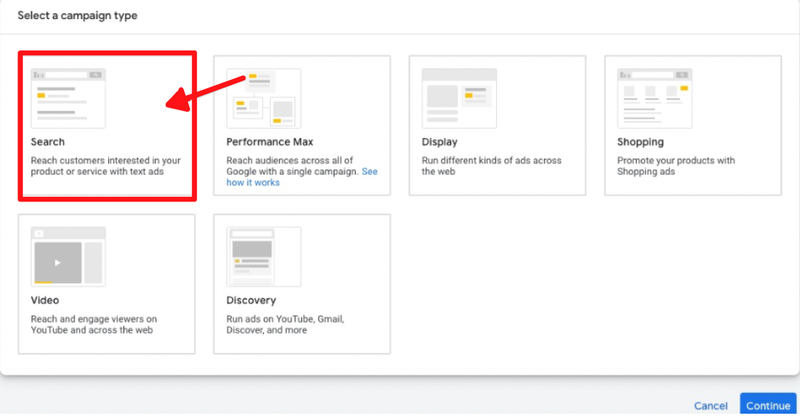Click the Search campaign illustration icon
Image resolution: width=800 pixels, height=416 pixels.
pos(68,97)
